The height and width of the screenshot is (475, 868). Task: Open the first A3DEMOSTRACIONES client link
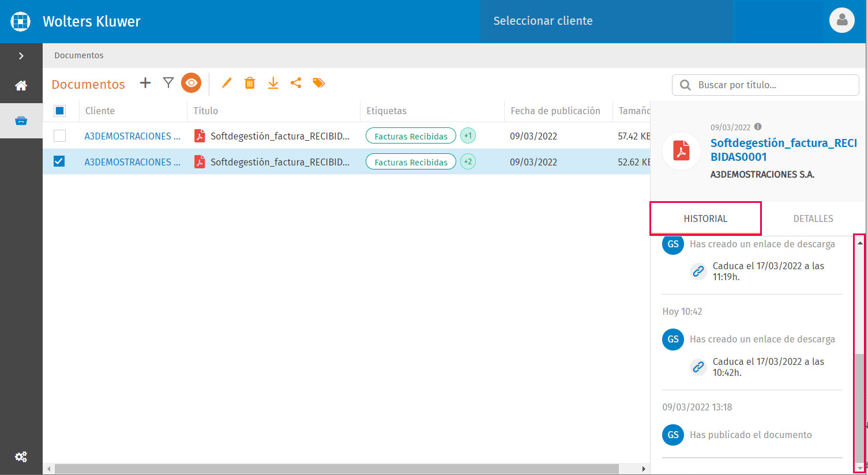pyautogui.click(x=132, y=136)
